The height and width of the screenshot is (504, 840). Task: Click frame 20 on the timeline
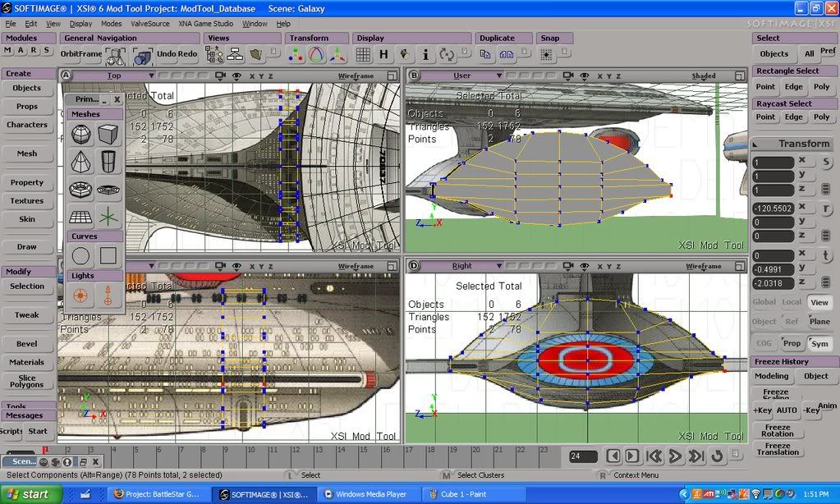pyautogui.click(x=475, y=450)
